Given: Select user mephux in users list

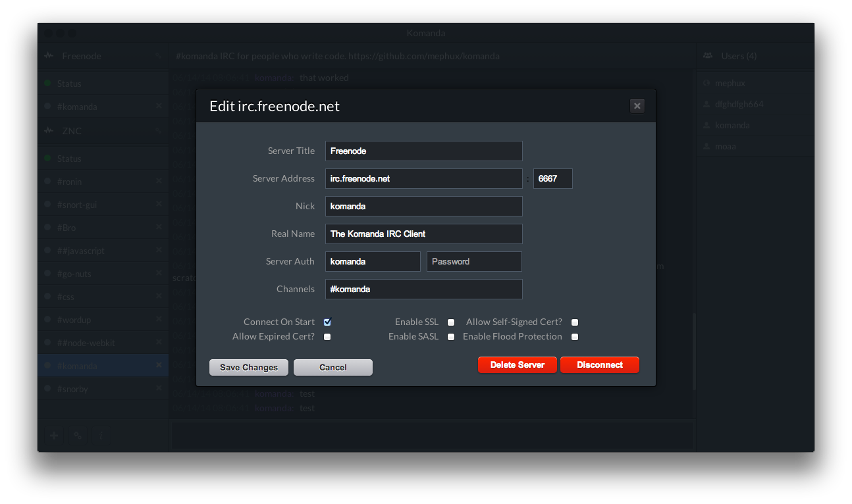Looking at the screenshot, I should (x=755, y=84).
